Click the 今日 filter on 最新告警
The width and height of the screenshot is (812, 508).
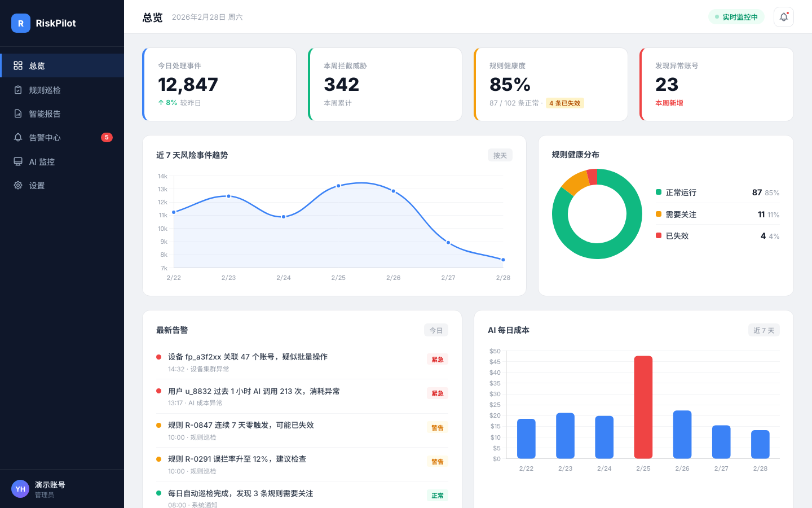436,330
